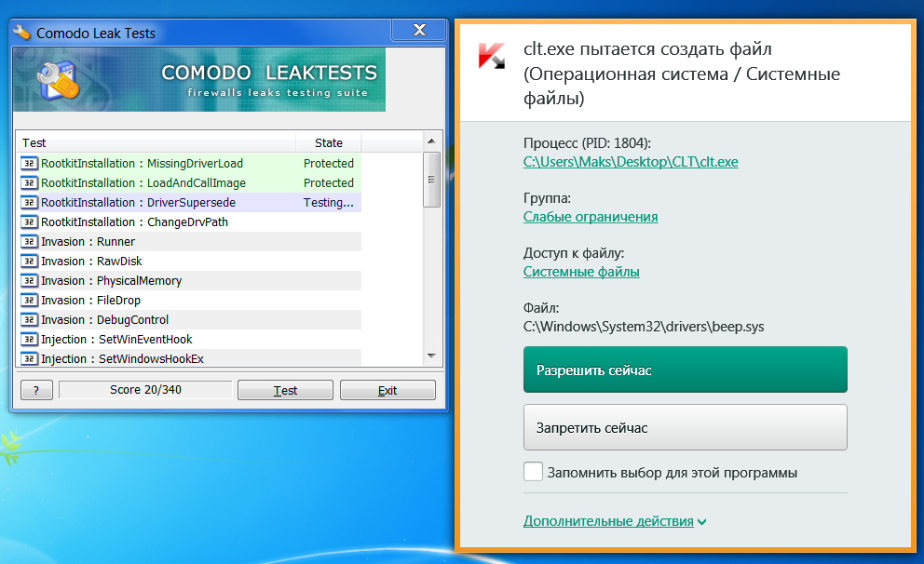Image resolution: width=924 pixels, height=564 pixels.
Task: Select row 'Injection : SetWinEventHook'
Action: click(x=189, y=339)
